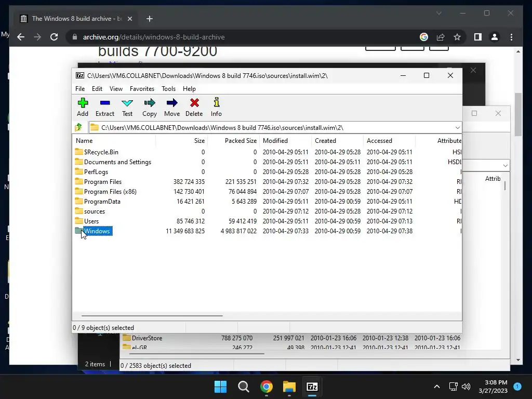Select the Documents and Settings row

pos(267,162)
